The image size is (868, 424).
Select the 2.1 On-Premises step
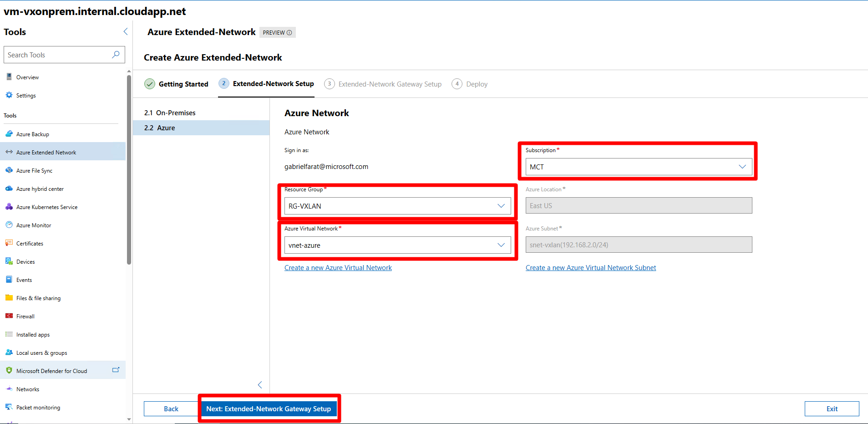(x=169, y=112)
